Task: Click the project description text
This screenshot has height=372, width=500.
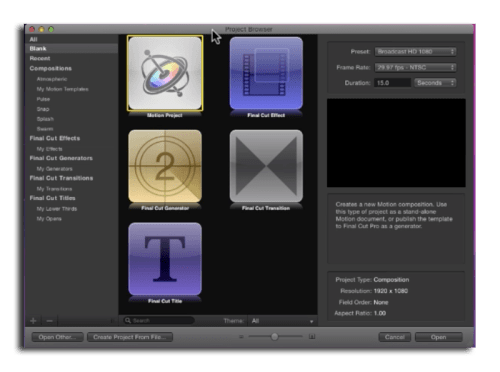Action: tap(394, 215)
